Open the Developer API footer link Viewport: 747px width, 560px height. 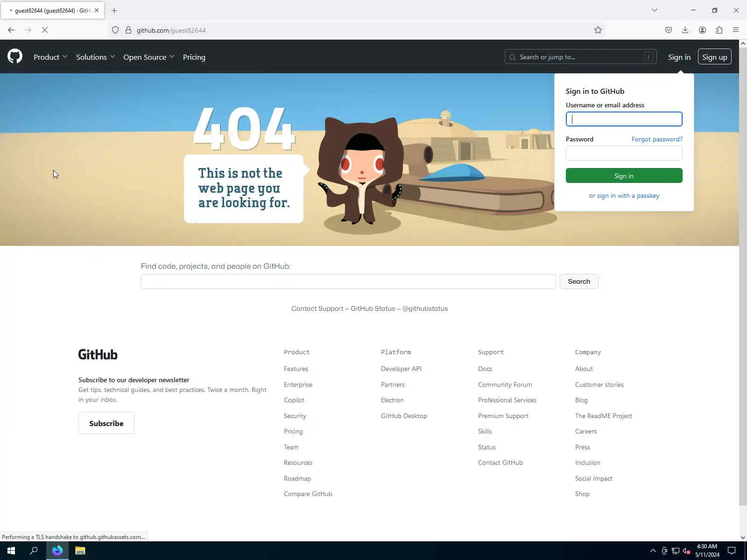point(401,369)
